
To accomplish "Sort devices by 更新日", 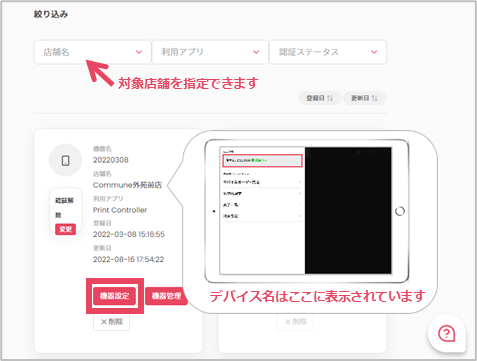I will 364,98.
